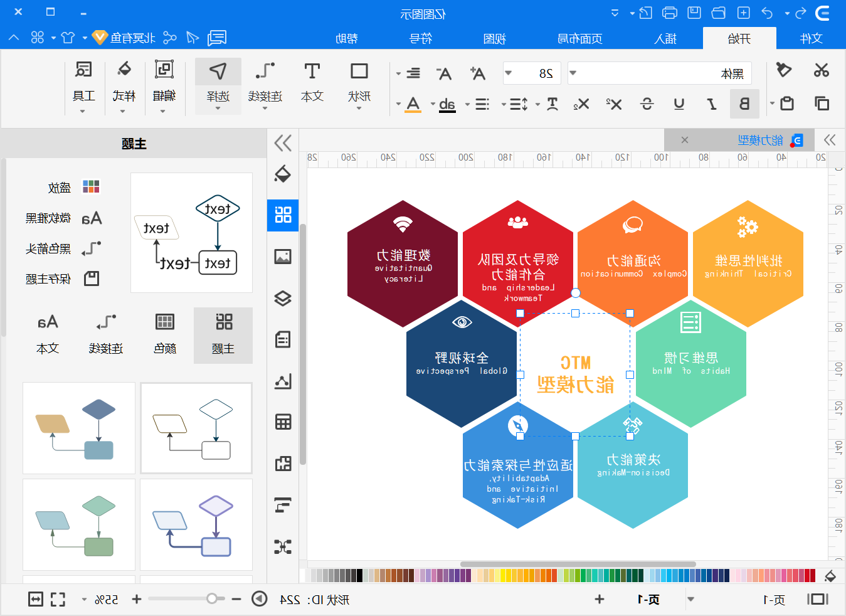
Task: Open the 文件 menu tab
Action: [811, 39]
